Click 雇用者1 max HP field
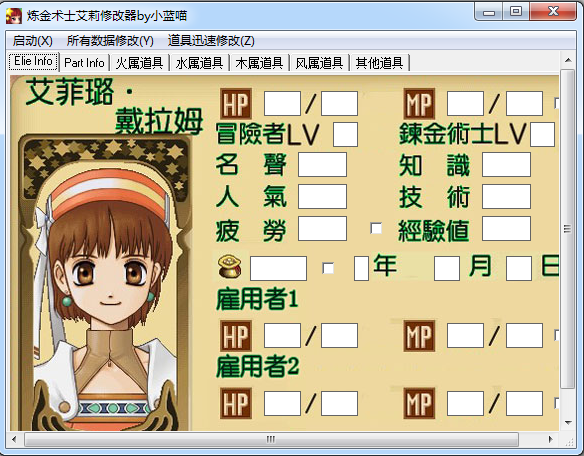 (339, 336)
